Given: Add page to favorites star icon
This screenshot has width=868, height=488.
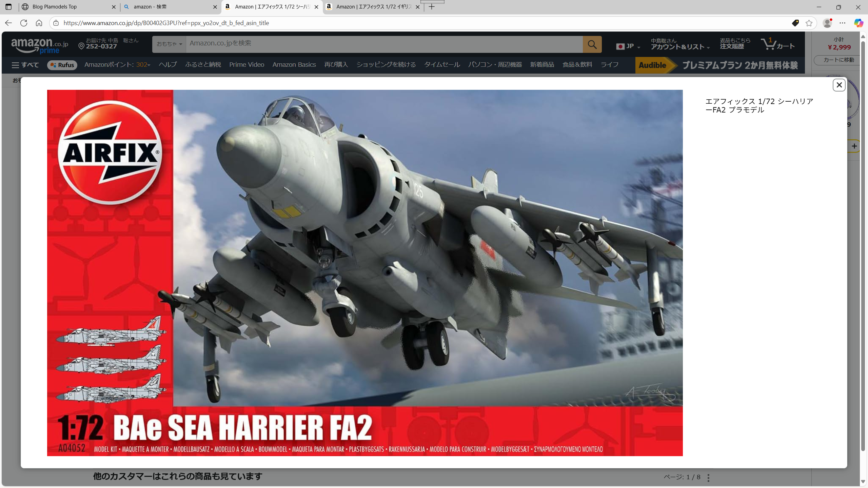Looking at the screenshot, I should pyautogui.click(x=809, y=23).
